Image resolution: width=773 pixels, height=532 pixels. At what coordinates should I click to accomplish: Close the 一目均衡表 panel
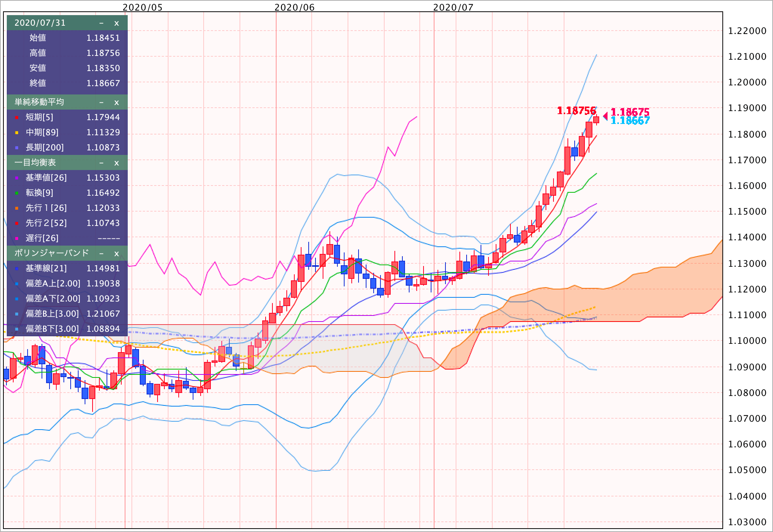coord(116,163)
